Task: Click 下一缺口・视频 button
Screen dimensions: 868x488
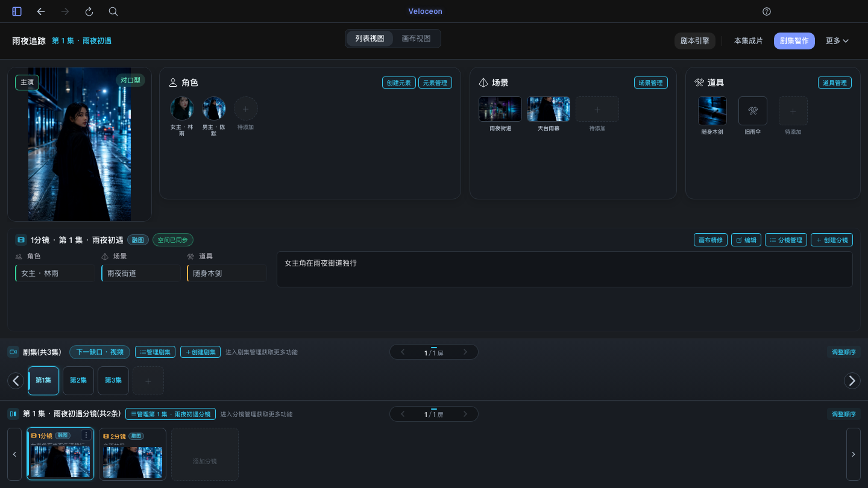Action: pyautogui.click(x=99, y=352)
